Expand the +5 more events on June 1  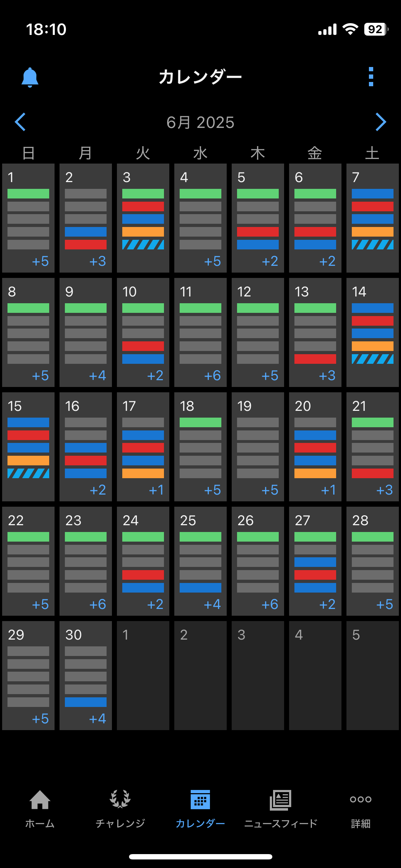[x=40, y=261]
